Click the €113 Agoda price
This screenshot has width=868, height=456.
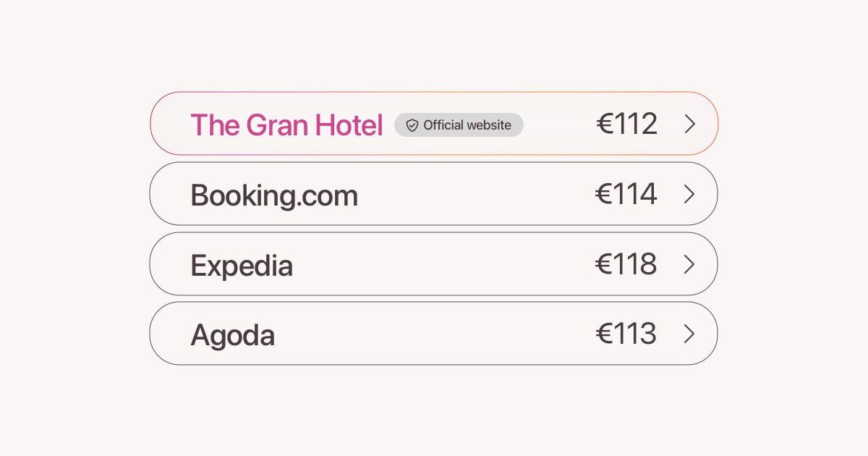[626, 334]
